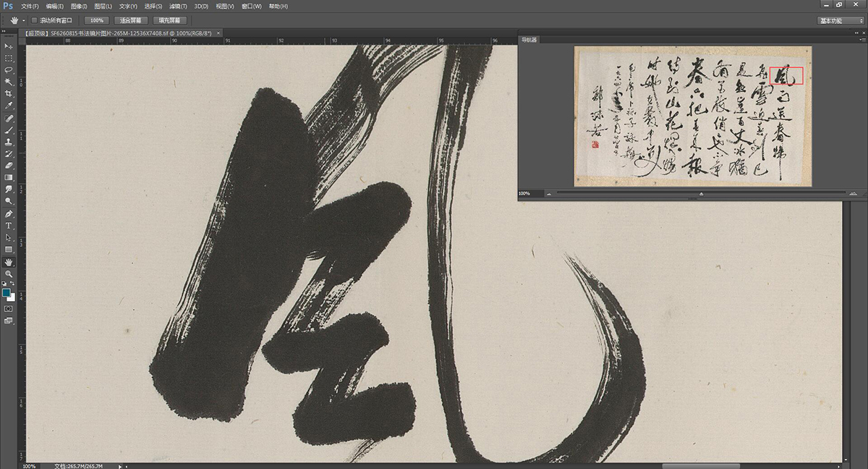Viewport: 868px width, 469px height.
Task: Select the Dodge tool
Action: pyautogui.click(x=9, y=201)
